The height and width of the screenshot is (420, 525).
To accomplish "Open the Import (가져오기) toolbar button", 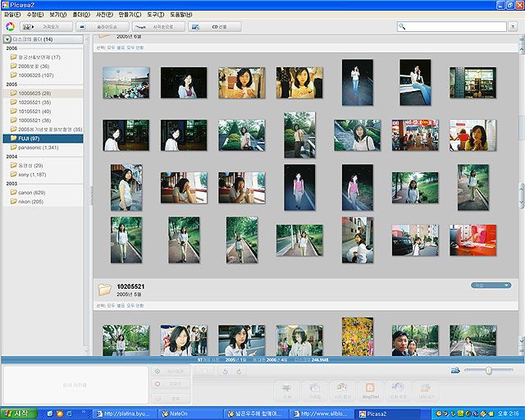I will pos(46,27).
